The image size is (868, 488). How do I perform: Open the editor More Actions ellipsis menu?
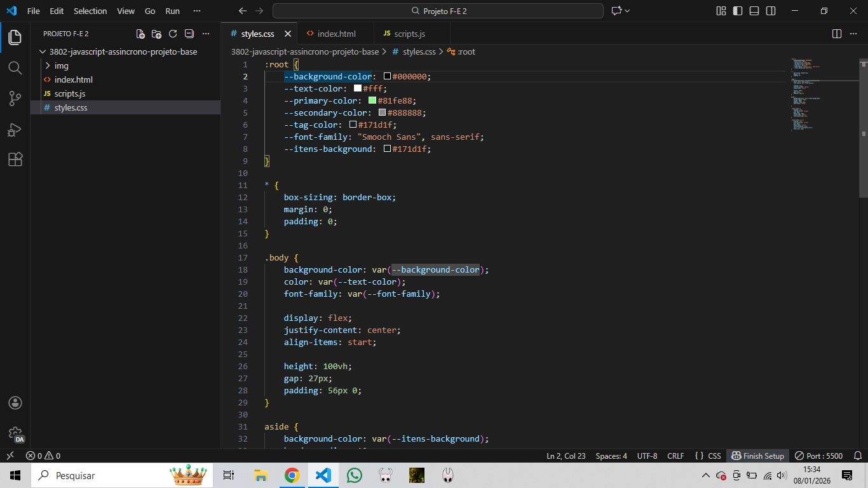(855, 34)
